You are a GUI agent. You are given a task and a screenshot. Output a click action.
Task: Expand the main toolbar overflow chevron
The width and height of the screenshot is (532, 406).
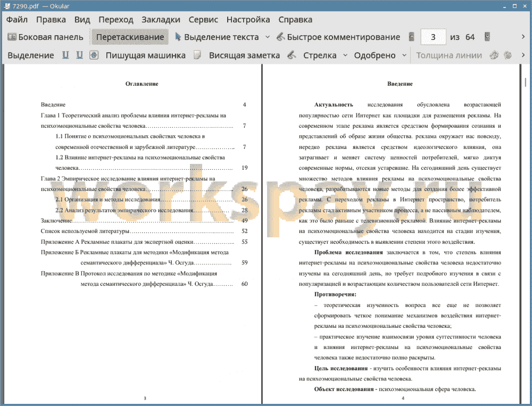click(x=523, y=37)
